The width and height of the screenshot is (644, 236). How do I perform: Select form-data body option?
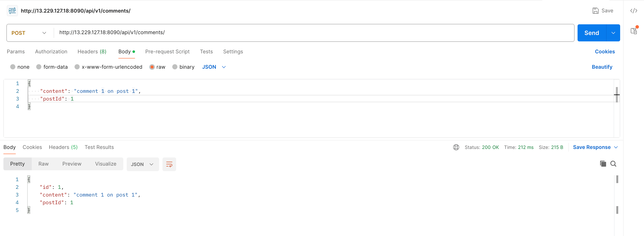tap(39, 67)
